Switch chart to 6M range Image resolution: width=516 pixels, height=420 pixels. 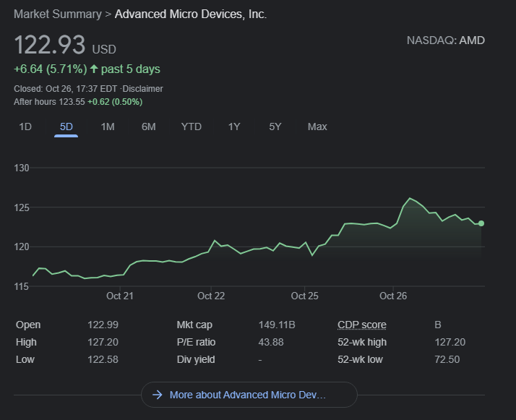click(x=149, y=127)
